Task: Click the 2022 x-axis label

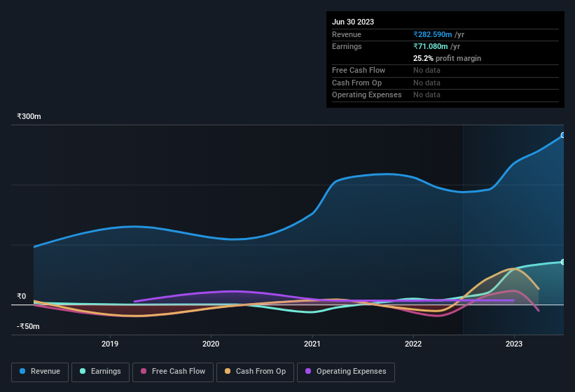Action: click(x=413, y=344)
